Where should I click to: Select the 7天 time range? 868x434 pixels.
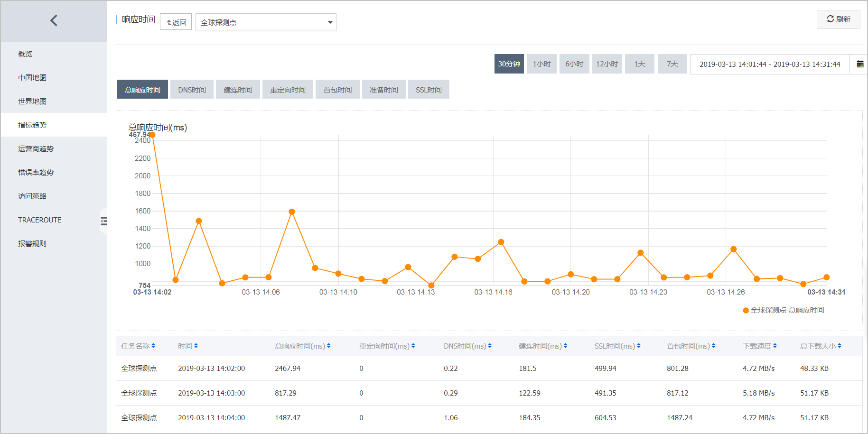click(x=672, y=64)
